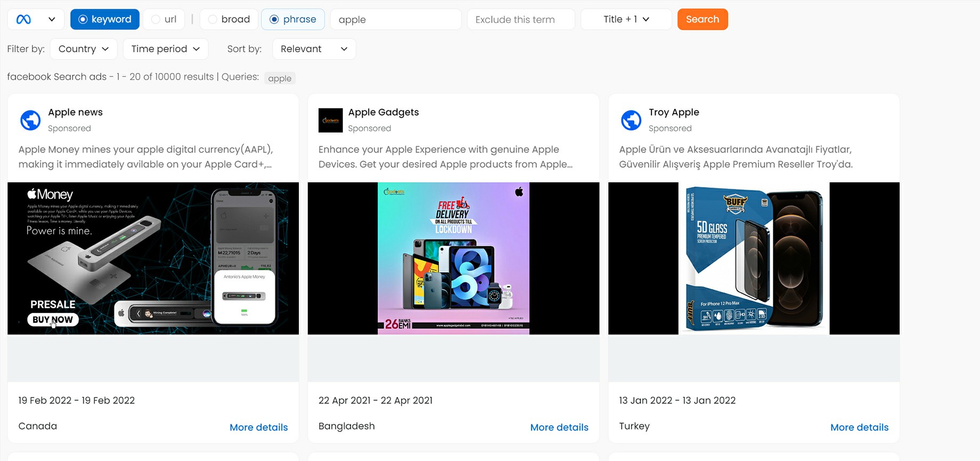
Task: Click the facebook Search ads results count text
Action: (x=110, y=77)
